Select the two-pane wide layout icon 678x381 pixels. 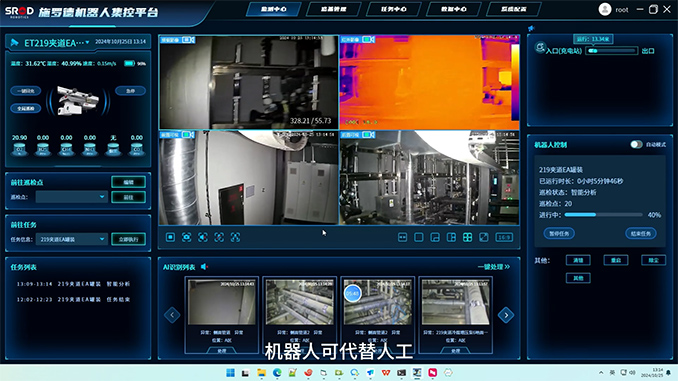point(402,237)
